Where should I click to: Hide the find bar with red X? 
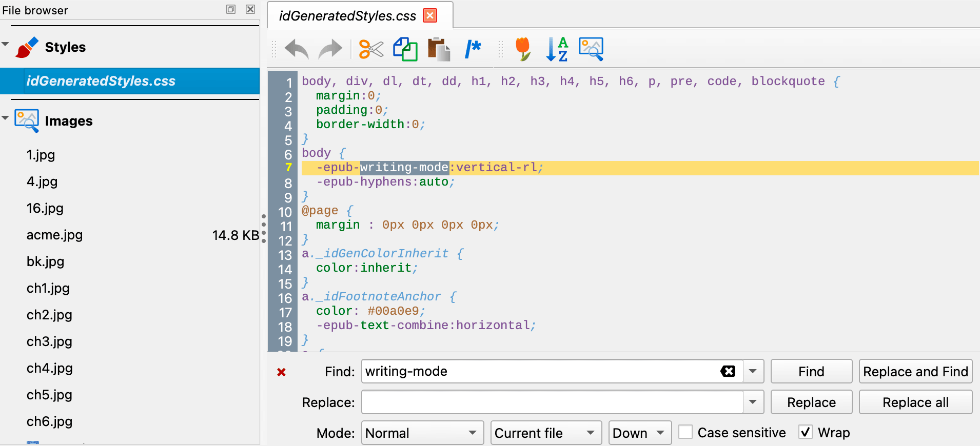tap(281, 372)
